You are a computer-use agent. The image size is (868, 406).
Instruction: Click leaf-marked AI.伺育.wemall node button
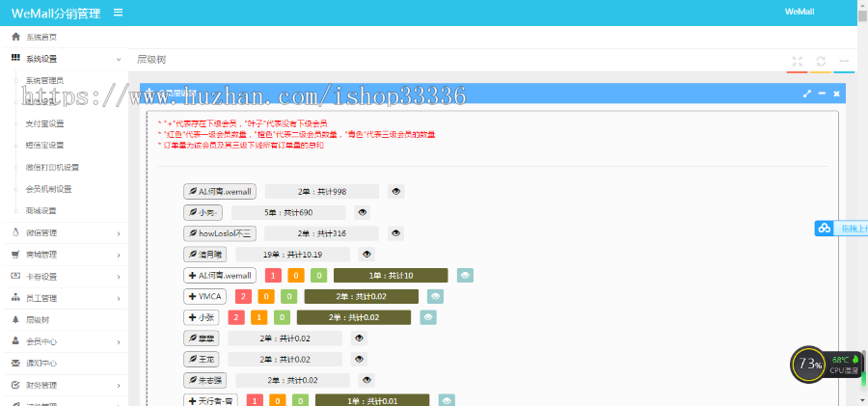[220, 192]
